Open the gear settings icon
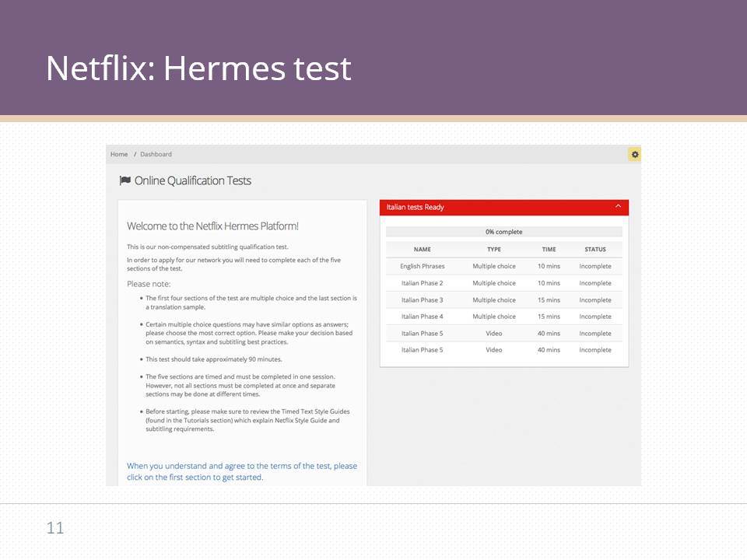This screenshot has height=560, width=747. tap(635, 154)
